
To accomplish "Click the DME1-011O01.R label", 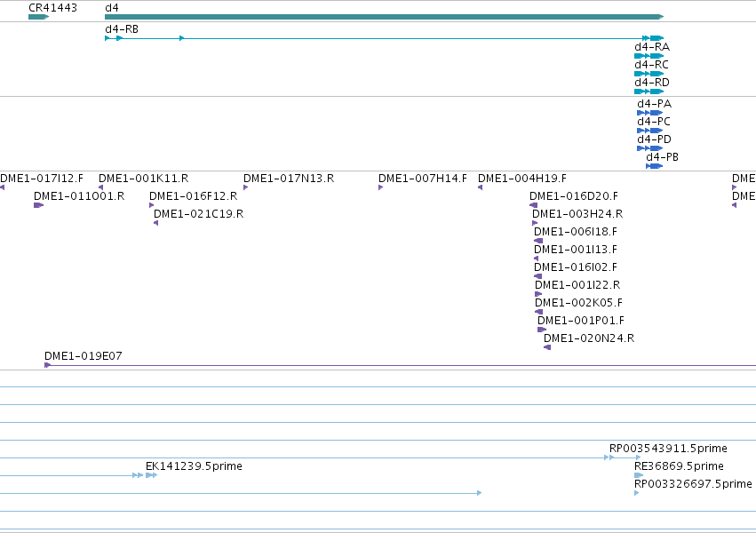I will pos(79,196).
